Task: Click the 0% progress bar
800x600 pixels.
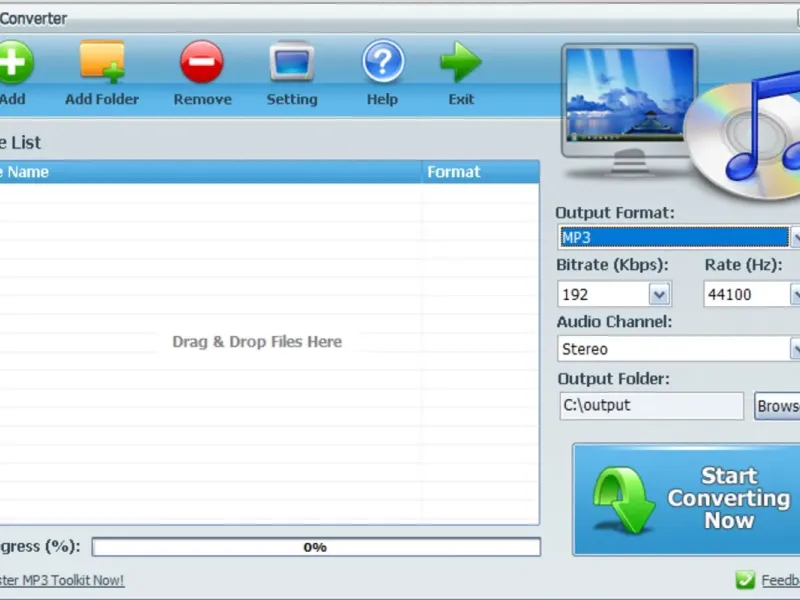Action: click(316, 547)
